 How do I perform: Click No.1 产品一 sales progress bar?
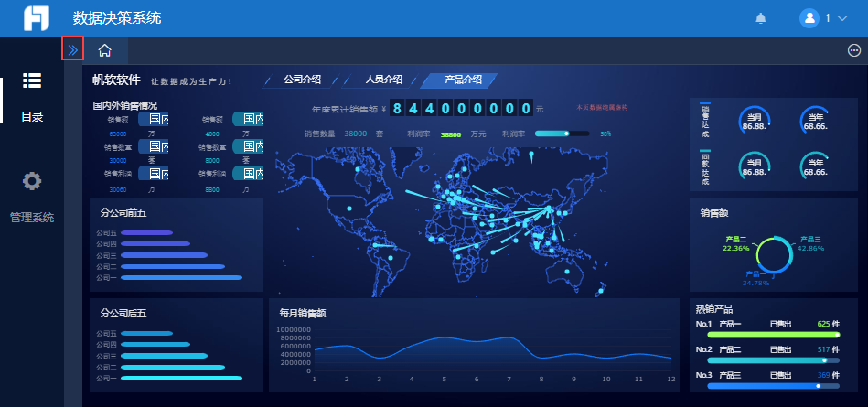(x=774, y=335)
